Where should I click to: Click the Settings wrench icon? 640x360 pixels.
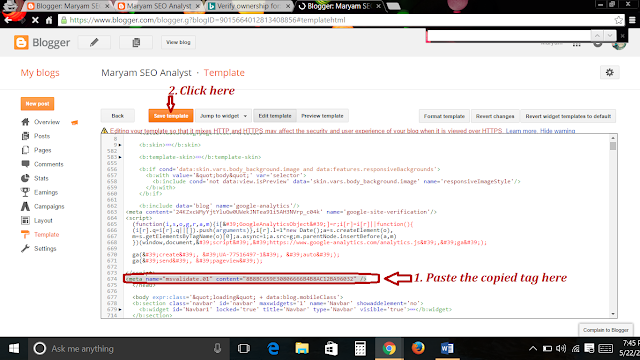(25, 249)
